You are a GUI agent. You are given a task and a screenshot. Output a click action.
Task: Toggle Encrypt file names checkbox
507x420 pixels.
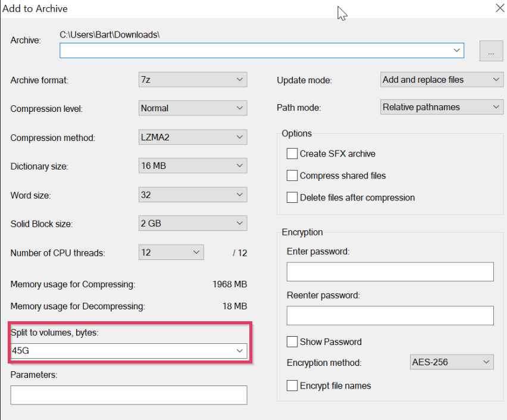pos(292,385)
